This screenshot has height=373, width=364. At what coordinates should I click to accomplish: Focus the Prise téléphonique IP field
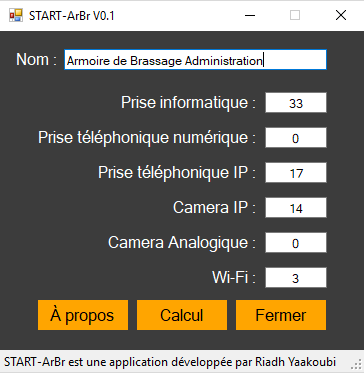pyautogui.click(x=296, y=173)
